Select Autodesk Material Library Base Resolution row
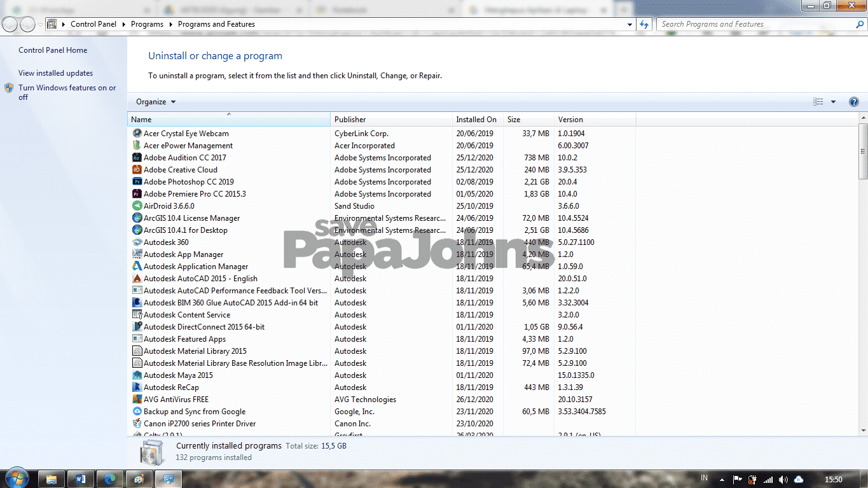The image size is (868, 488). point(383,363)
